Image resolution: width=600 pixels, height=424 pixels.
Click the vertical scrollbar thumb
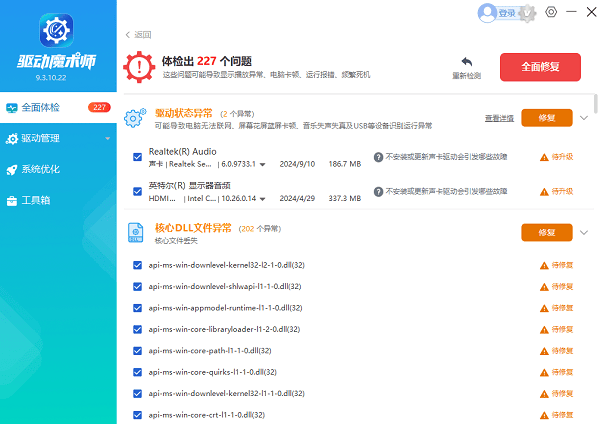[x=595, y=104]
